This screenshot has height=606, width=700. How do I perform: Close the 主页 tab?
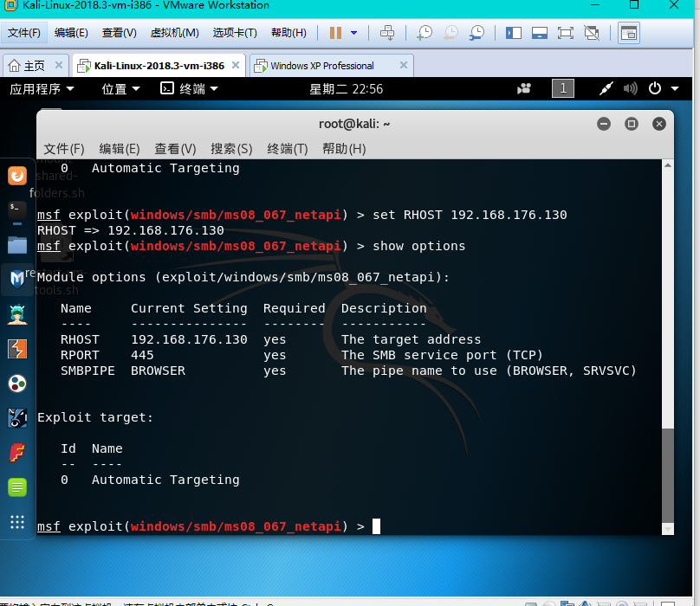(59, 65)
